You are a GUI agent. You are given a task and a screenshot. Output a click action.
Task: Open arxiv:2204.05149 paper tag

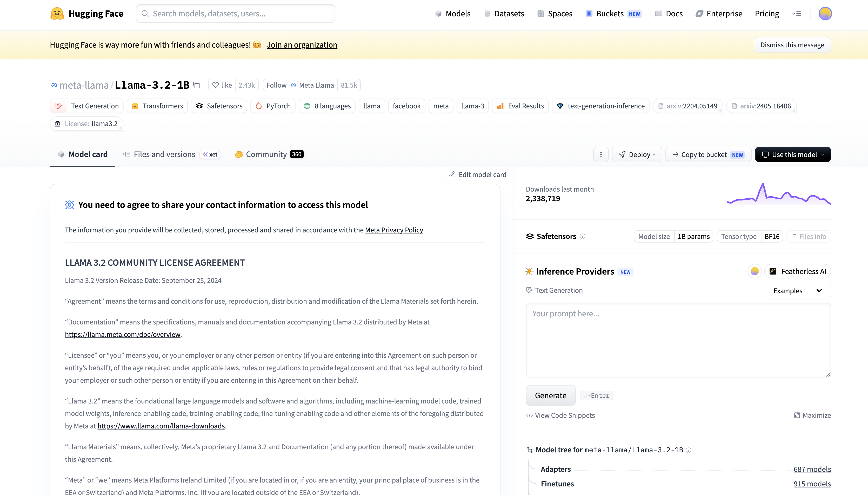coord(688,106)
